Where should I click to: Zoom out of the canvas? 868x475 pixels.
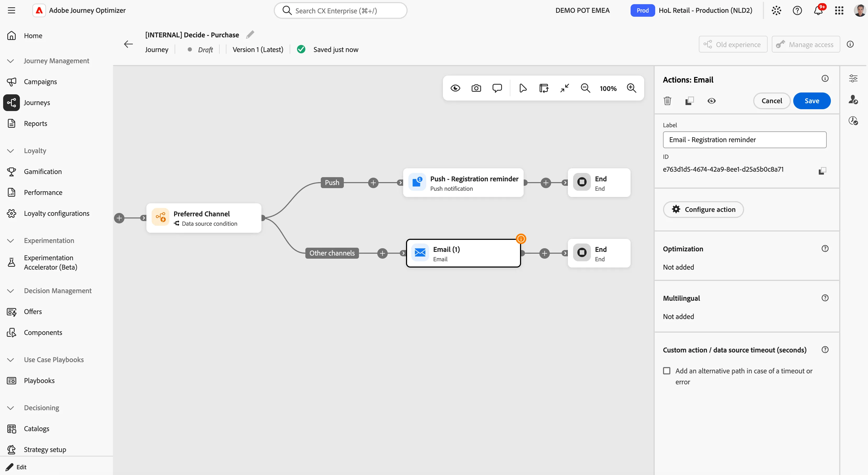pos(586,88)
